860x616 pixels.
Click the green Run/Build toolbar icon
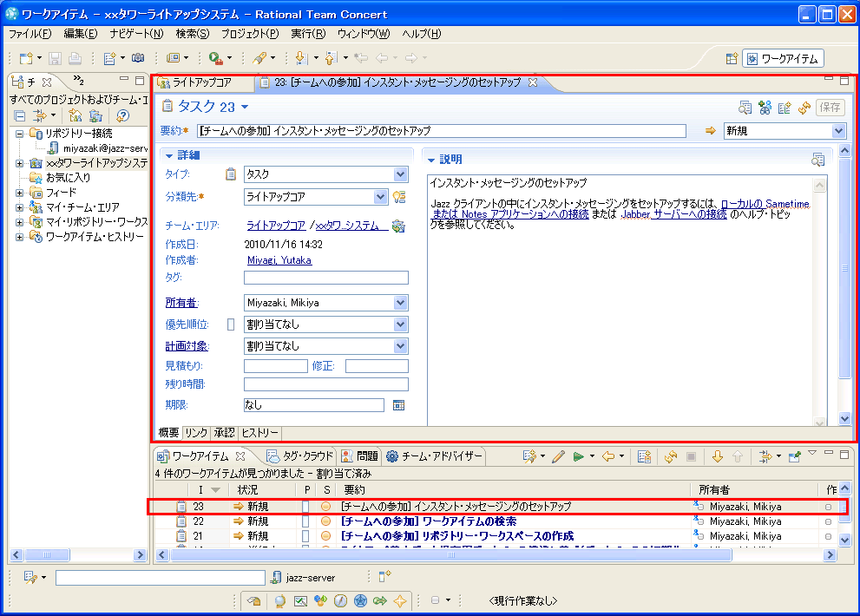[215, 57]
